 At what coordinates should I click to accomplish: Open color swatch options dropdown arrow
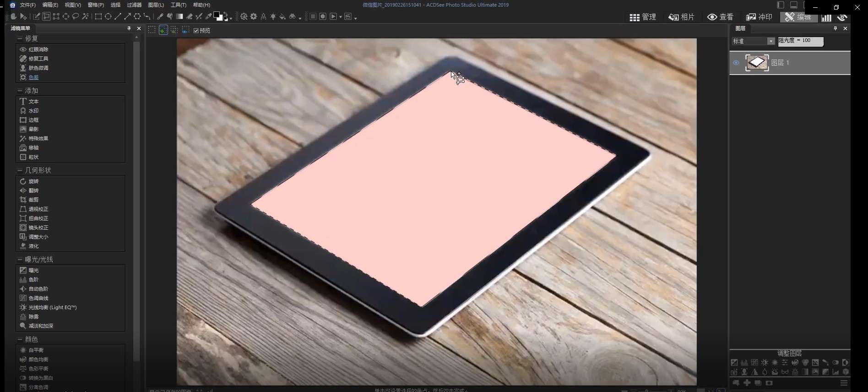[x=231, y=18]
